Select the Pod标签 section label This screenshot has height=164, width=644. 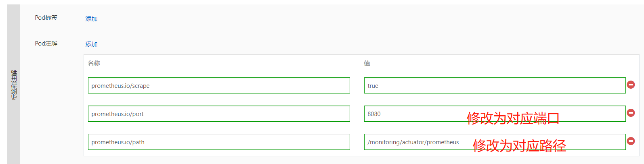46,18
